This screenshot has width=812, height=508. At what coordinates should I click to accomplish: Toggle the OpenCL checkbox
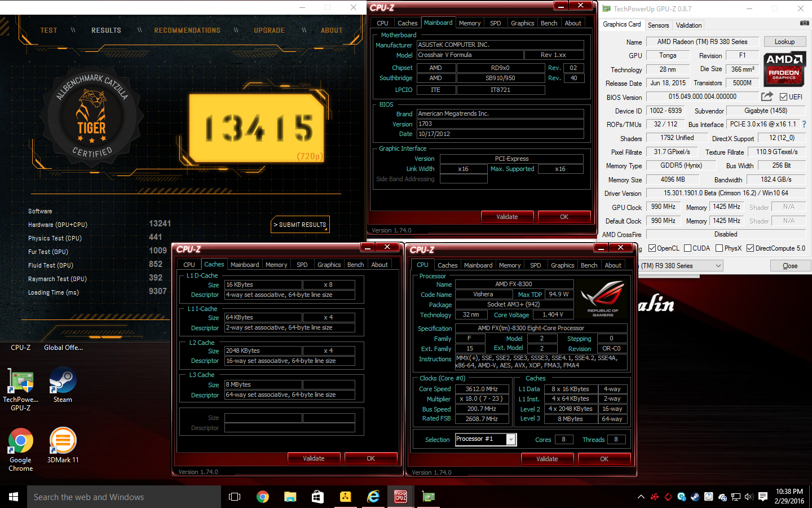pyautogui.click(x=652, y=248)
